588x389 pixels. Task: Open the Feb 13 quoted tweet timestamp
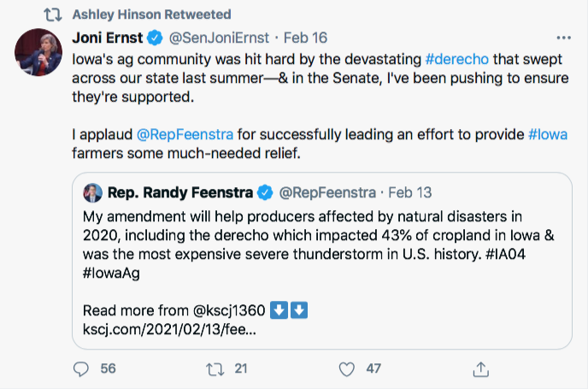click(410, 193)
